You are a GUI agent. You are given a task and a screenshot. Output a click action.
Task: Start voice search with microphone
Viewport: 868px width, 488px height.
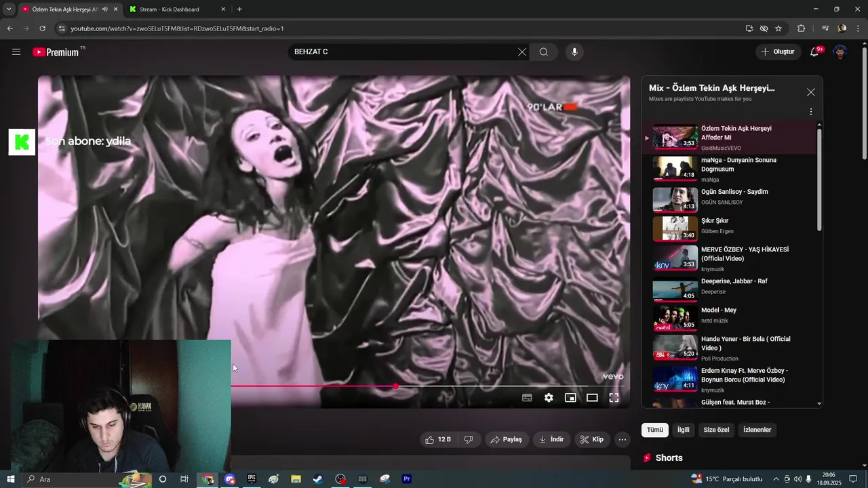(x=574, y=52)
